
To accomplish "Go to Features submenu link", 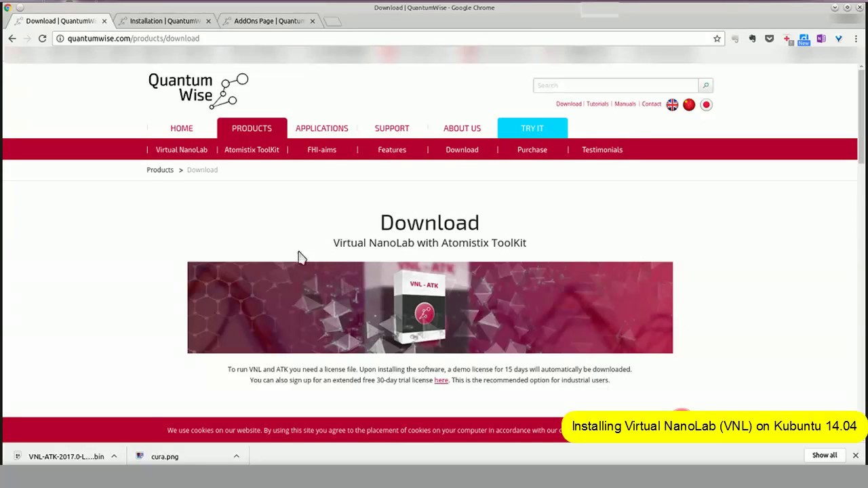I will coord(392,150).
